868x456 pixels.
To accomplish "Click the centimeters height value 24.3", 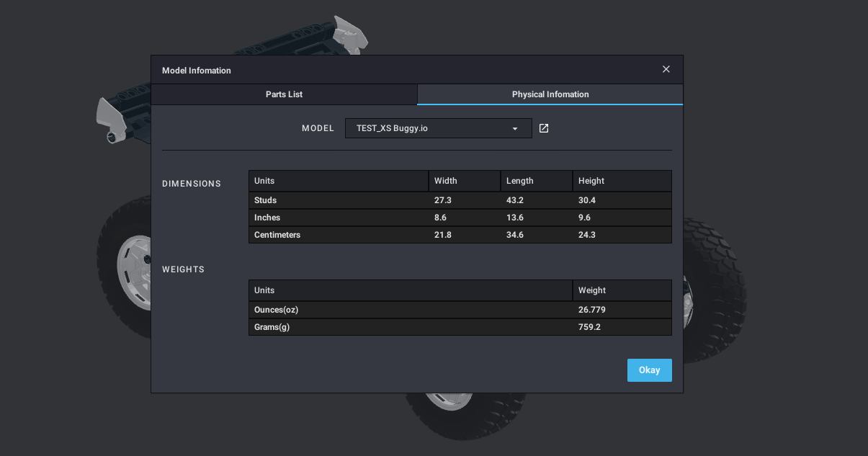I will (x=587, y=235).
